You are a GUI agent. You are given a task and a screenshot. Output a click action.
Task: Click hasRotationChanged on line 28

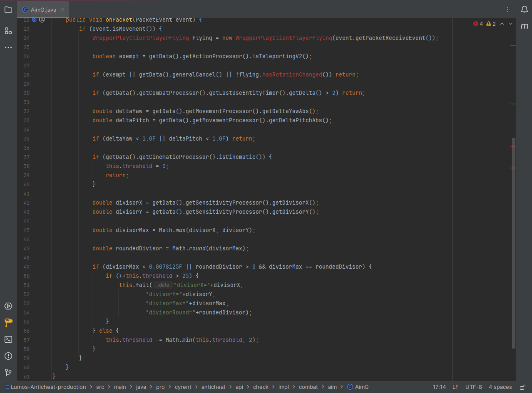coord(292,74)
